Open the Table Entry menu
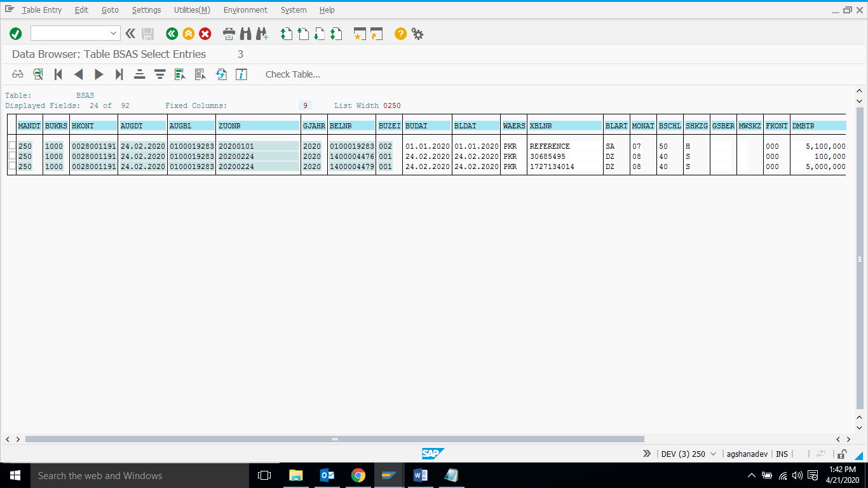This screenshot has width=868, height=488. click(x=41, y=10)
